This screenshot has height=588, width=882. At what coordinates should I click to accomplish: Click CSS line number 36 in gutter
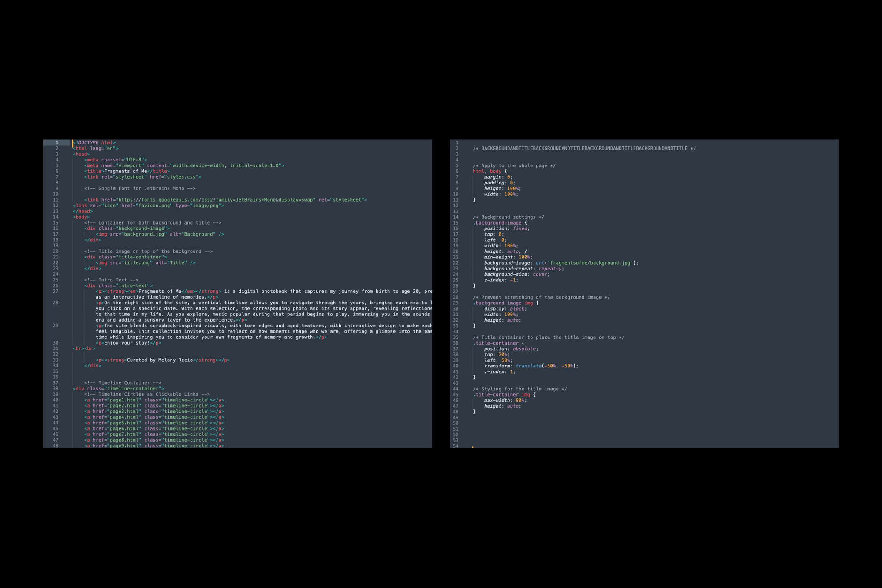(x=456, y=343)
